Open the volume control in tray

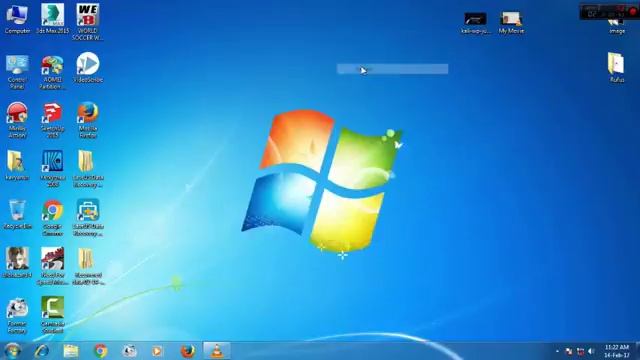pos(591,351)
